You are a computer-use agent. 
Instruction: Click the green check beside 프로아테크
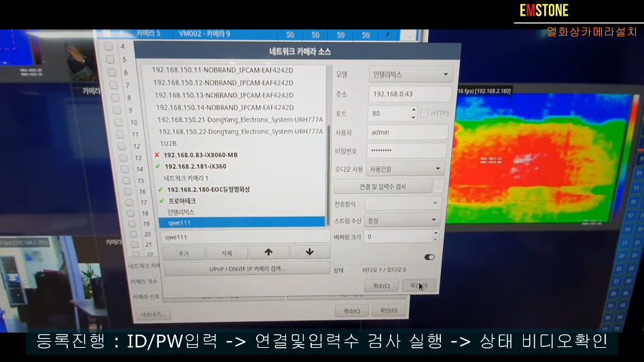click(x=162, y=201)
